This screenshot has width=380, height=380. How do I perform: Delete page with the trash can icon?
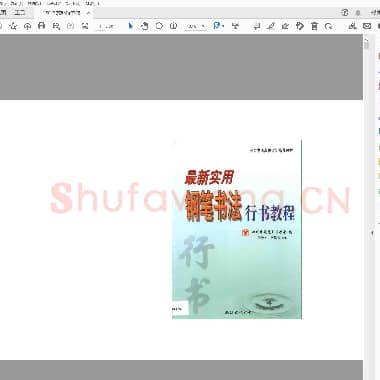pyautogui.click(x=314, y=26)
